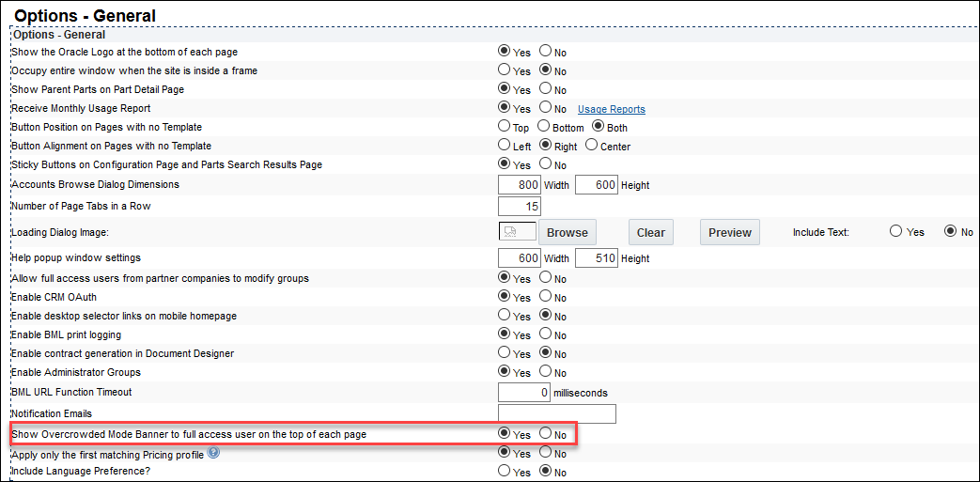Select Yes for Include Language Preference

tap(503, 471)
